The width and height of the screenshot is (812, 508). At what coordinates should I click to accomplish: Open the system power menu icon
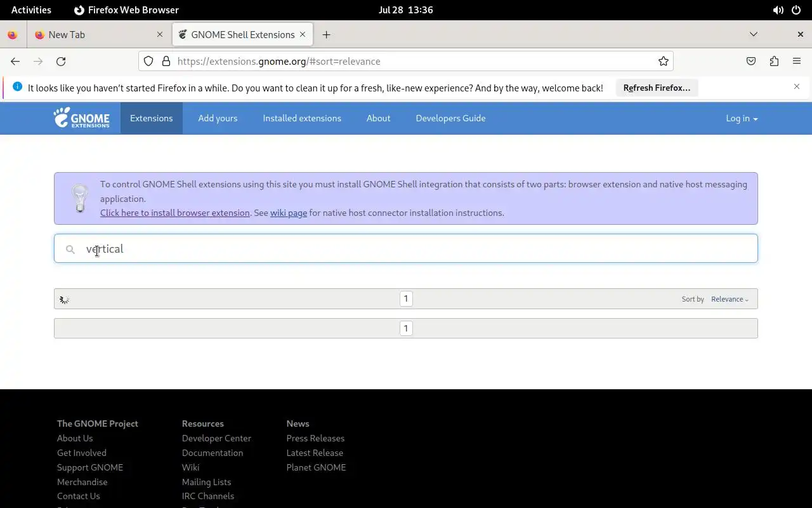pyautogui.click(x=796, y=10)
